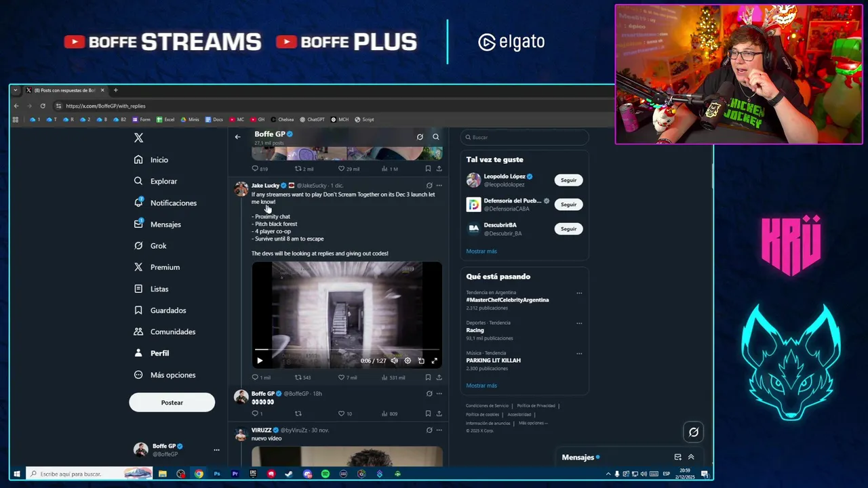Mute the video with the volume icon
The height and width of the screenshot is (488, 868).
point(394,361)
